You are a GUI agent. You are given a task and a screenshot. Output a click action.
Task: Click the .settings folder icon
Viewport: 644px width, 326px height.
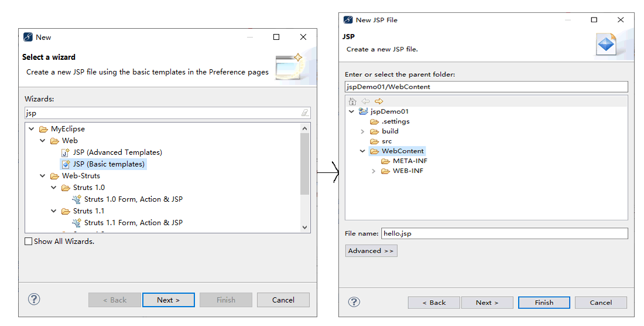pyautogui.click(x=374, y=122)
